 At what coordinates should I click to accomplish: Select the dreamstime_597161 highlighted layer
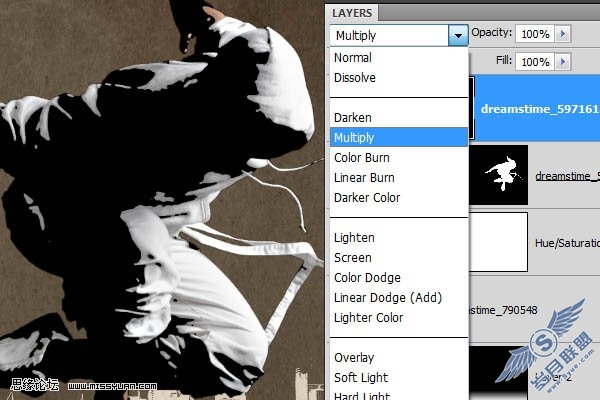[x=535, y=109]
